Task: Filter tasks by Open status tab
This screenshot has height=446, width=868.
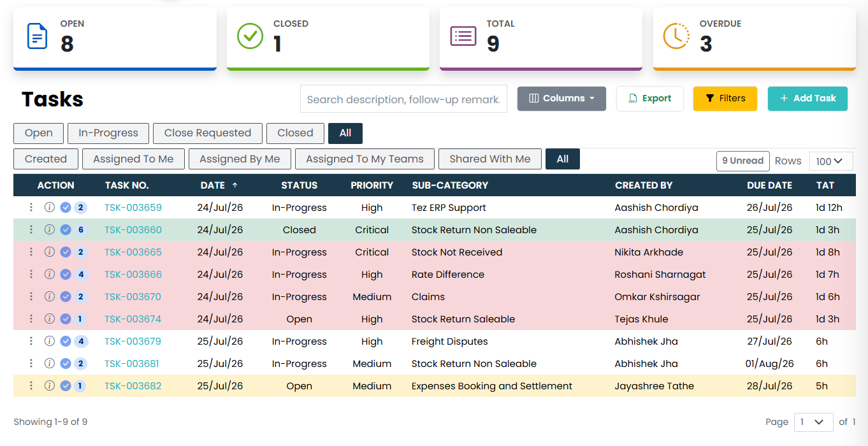Action: click(39, 133)
